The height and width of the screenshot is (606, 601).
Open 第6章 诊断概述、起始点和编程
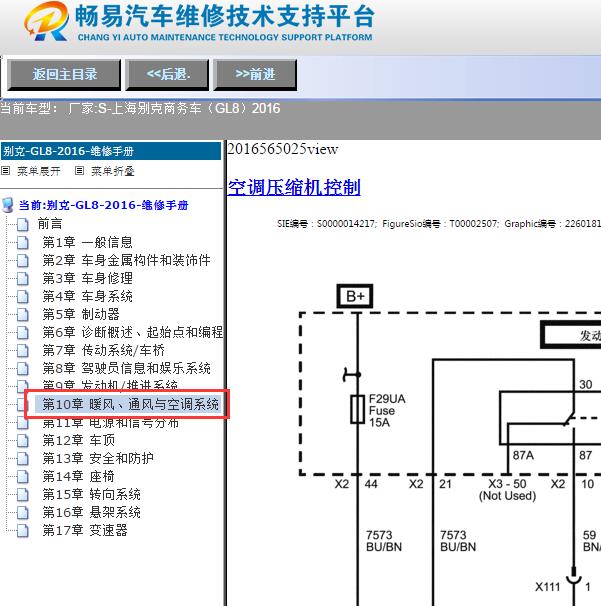point(133,332)
